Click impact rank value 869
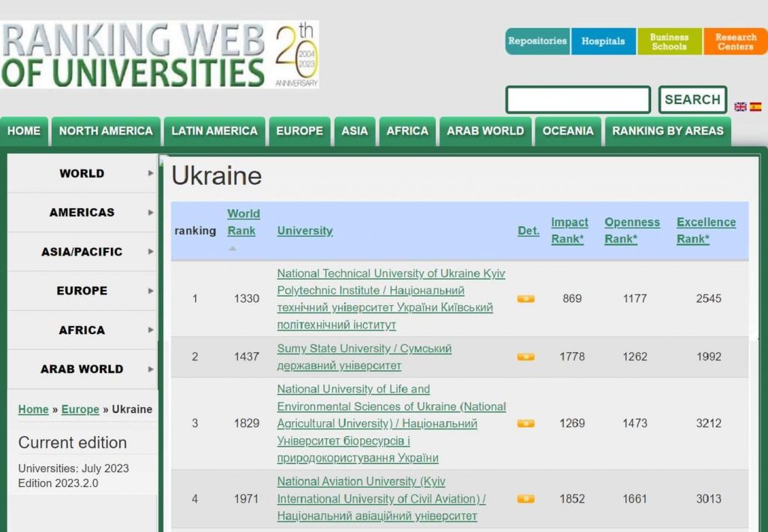This screenshot has width=768, height=532. [572, 298]
